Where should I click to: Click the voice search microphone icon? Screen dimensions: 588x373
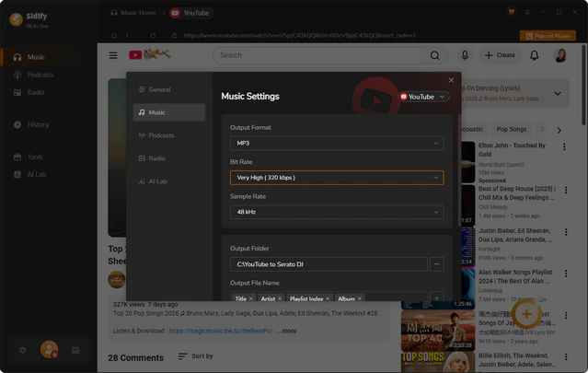pos(465,55)
